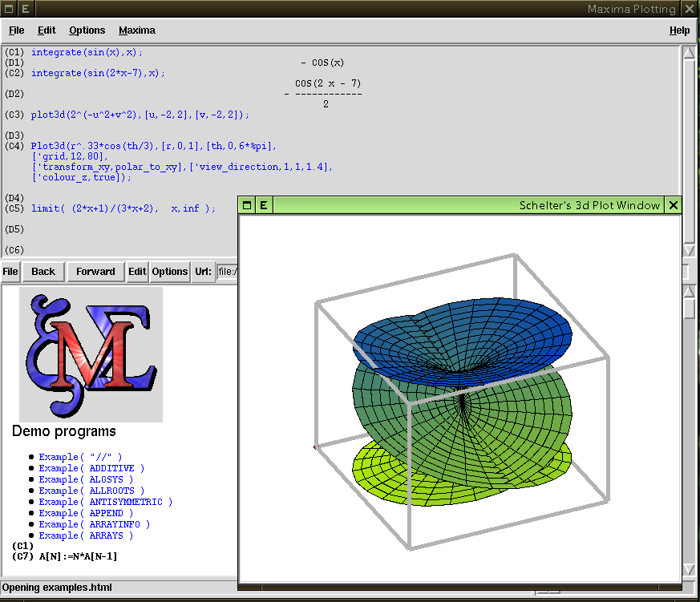Close Schelter's 3d Plot Window

(x=674, y=205)
